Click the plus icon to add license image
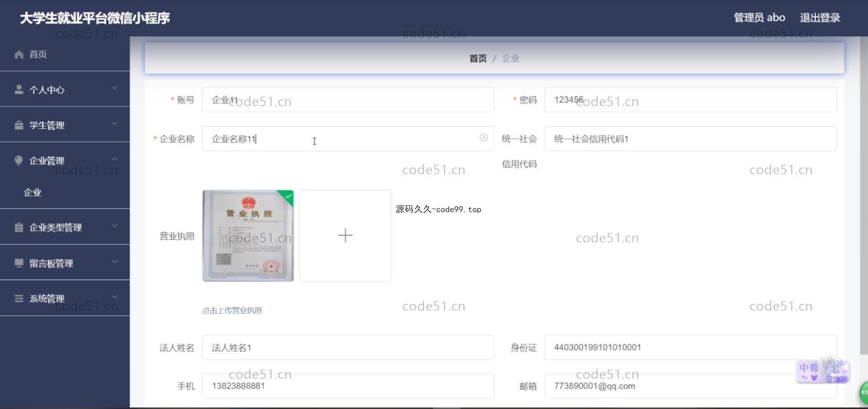This screenshot has width=868, height=409. [345, 236]
